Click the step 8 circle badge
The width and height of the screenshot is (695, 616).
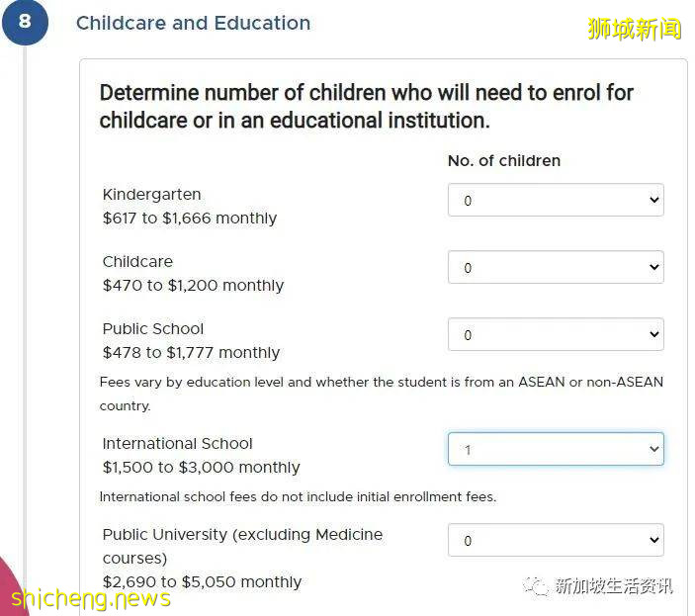[x=25, y=23]
